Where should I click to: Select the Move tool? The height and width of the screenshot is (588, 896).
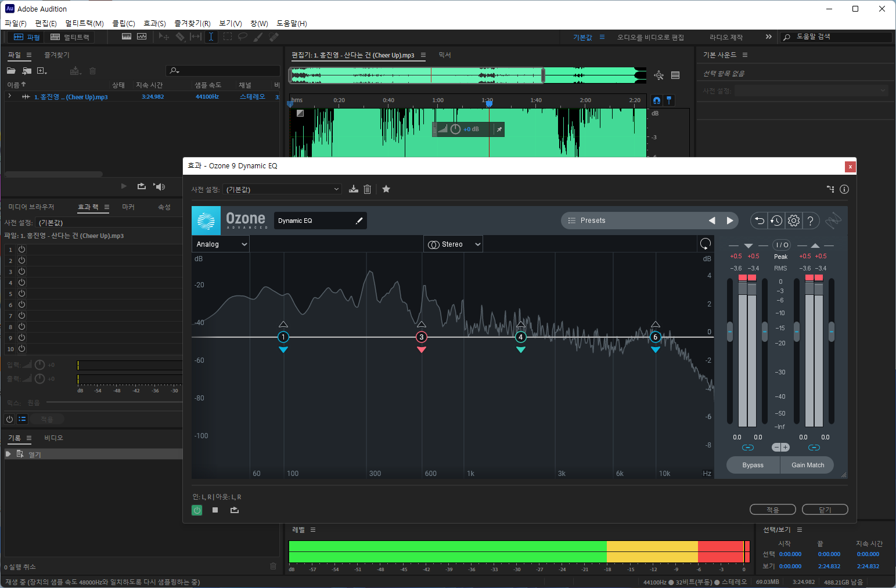164,37
